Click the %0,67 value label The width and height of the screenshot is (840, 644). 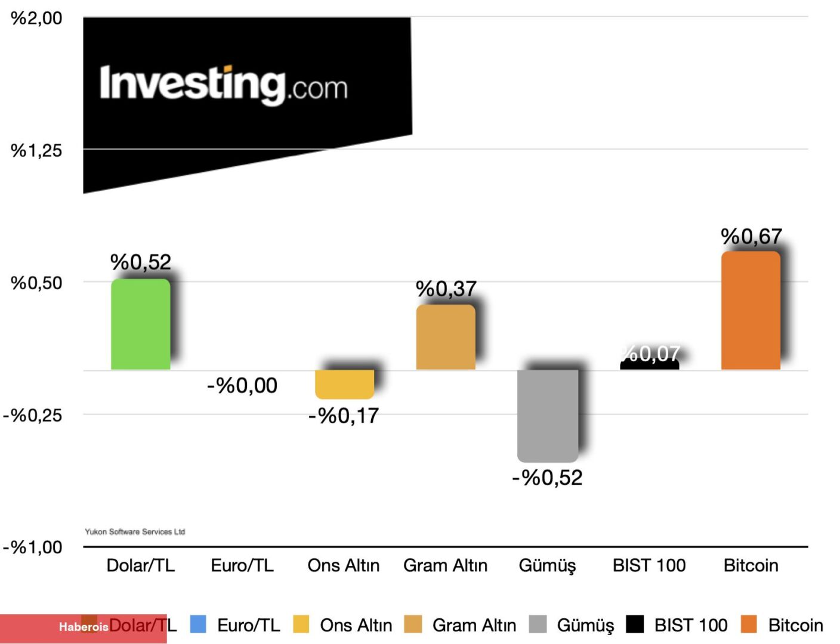pos(751,237)
